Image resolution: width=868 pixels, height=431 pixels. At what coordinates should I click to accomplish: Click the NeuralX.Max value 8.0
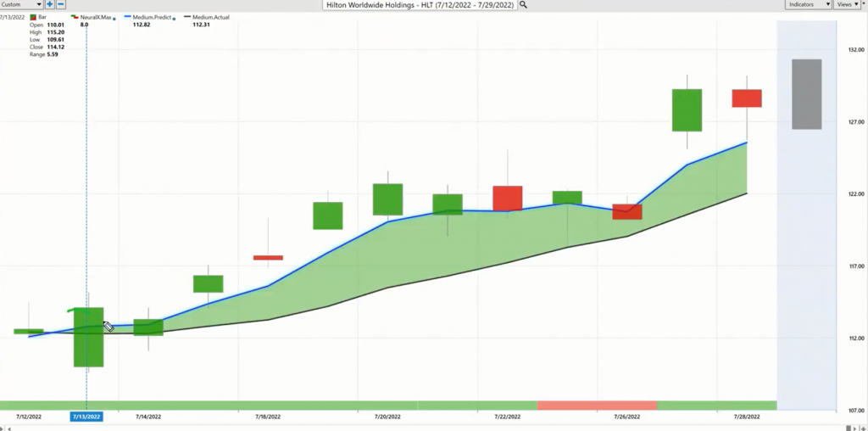click(84, 25)
